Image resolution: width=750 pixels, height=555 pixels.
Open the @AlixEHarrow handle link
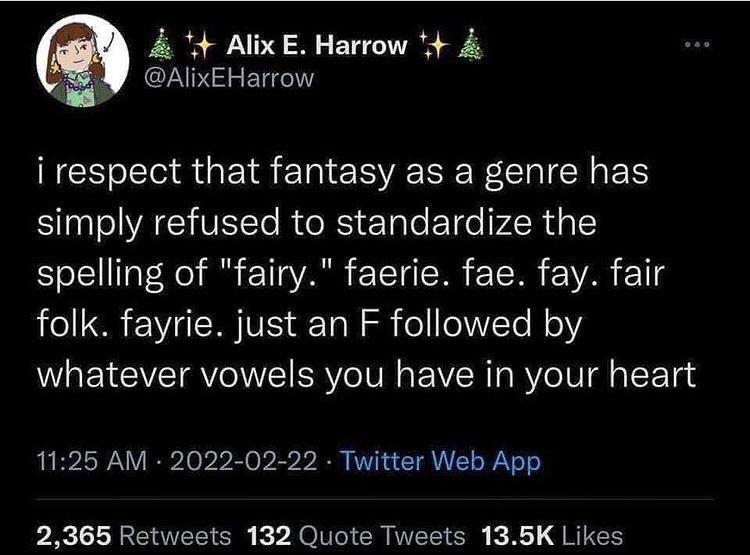point(235,78)
